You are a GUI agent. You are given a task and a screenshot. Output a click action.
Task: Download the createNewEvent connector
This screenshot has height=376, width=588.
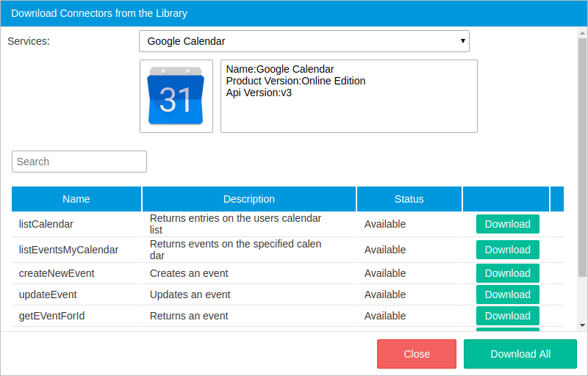click(x=507, y=273)
